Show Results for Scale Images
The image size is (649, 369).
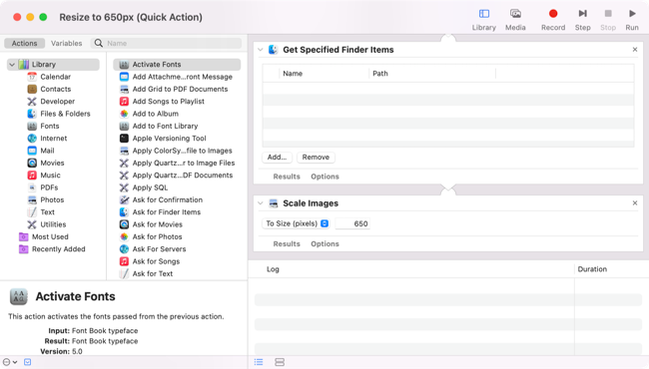286,244
